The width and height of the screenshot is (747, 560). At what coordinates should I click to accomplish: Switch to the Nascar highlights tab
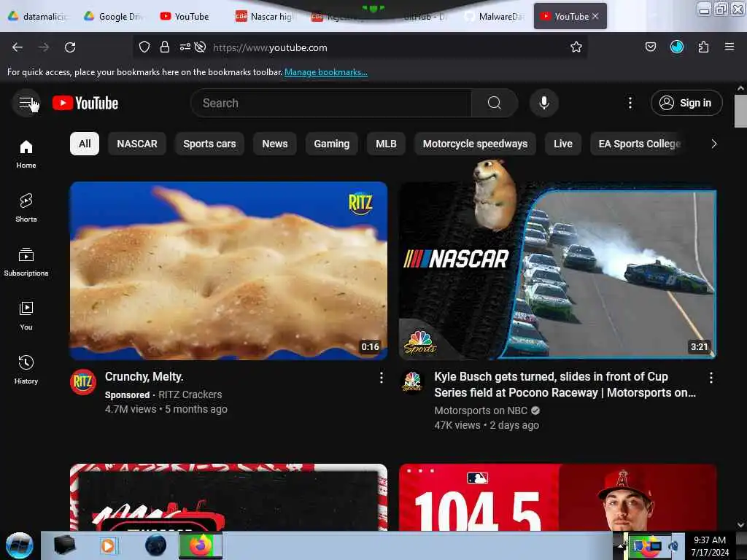pos(266,17)
